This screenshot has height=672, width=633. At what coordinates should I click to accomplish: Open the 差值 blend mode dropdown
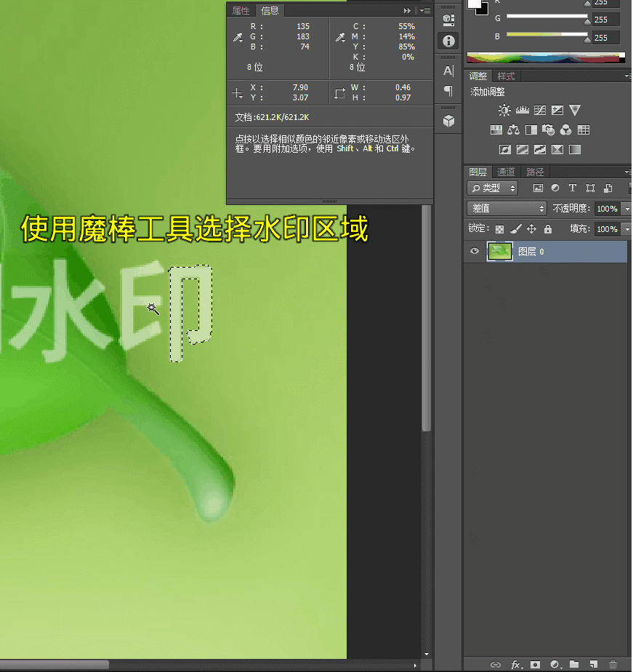tap(506, 209)
